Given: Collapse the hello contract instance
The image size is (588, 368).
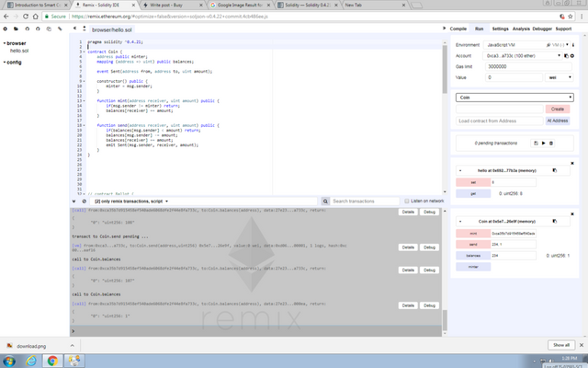Looking at the screenshot, I should pos(460,170).
